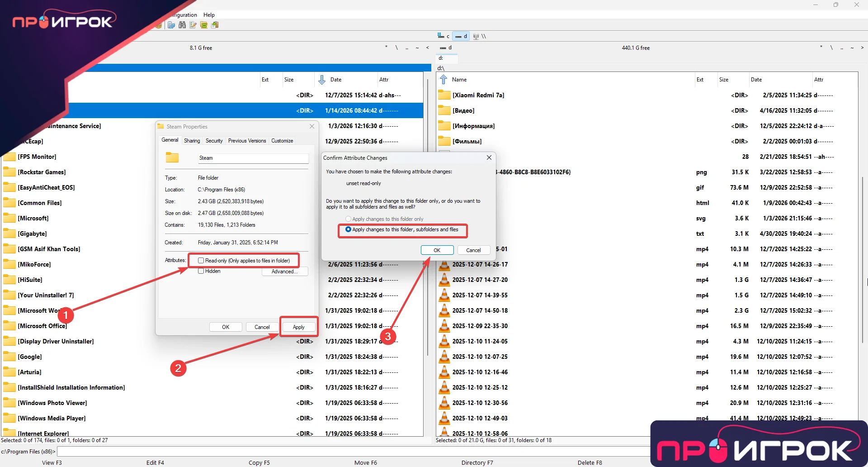Open the Help menu
The width and height of the screenshot is (868, 467).
pyautogui.click(x=209, y=14)
